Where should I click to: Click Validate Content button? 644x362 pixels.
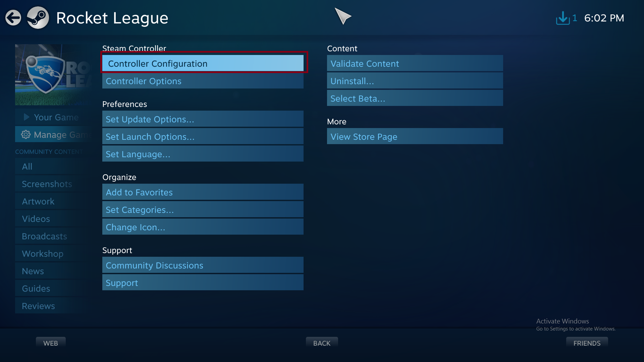coord(415,63)
